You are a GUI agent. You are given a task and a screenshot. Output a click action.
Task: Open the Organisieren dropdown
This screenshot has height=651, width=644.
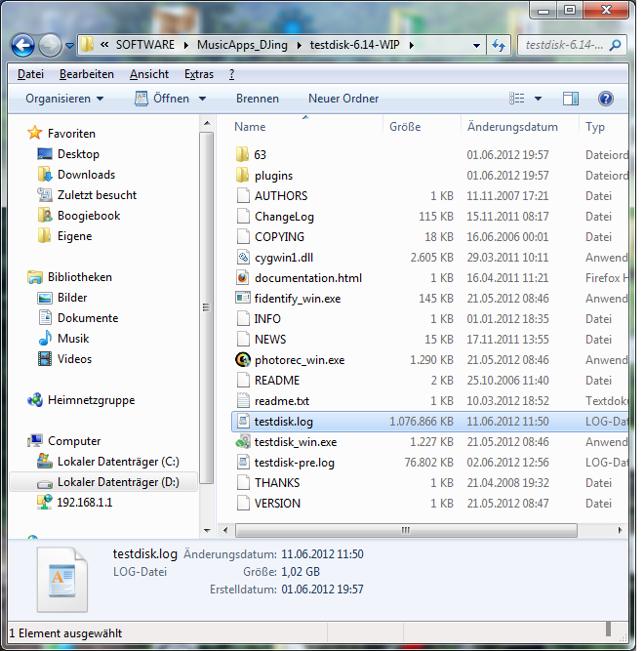click(64, 99)
